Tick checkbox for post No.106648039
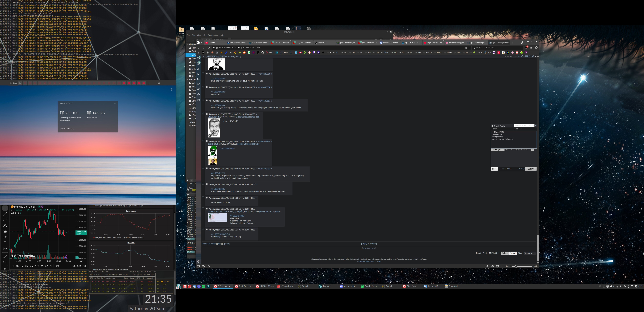Viewport: 644px width, 312px height. click(206, 87)
